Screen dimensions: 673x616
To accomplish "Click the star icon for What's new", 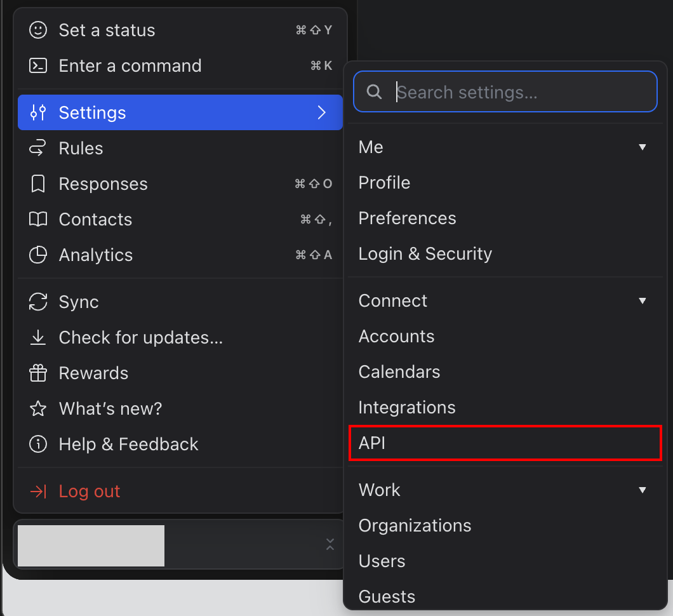I will (x=37, y=409).
